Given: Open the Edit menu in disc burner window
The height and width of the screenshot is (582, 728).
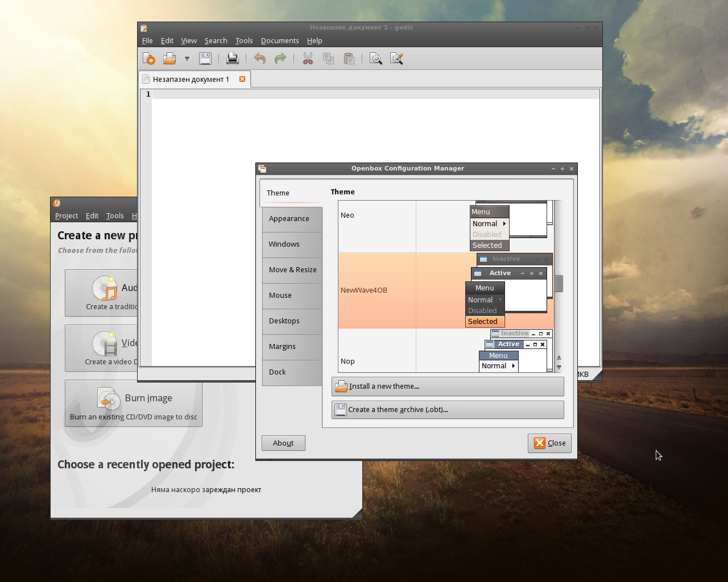Looking at the screenshot, I should point(92,216).
